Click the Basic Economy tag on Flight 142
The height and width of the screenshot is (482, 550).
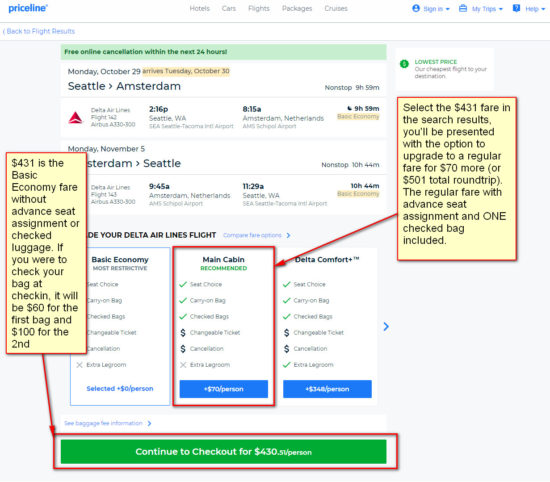pos(358,116)
